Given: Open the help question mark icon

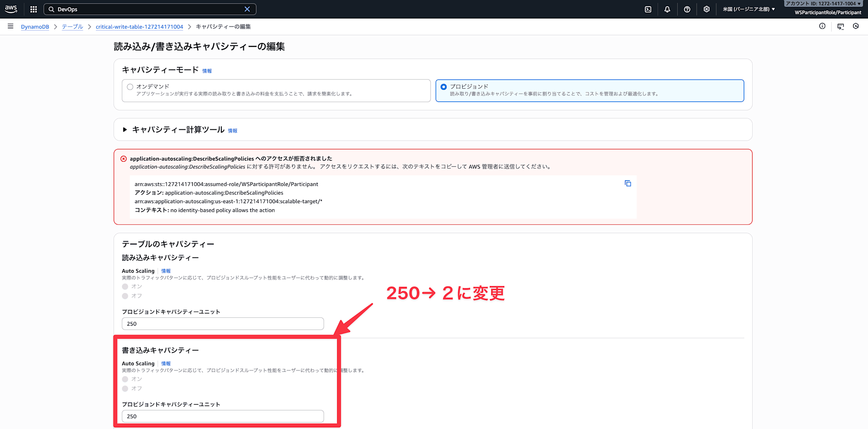Looking at the screenshot, I should (x=687, y=9).
